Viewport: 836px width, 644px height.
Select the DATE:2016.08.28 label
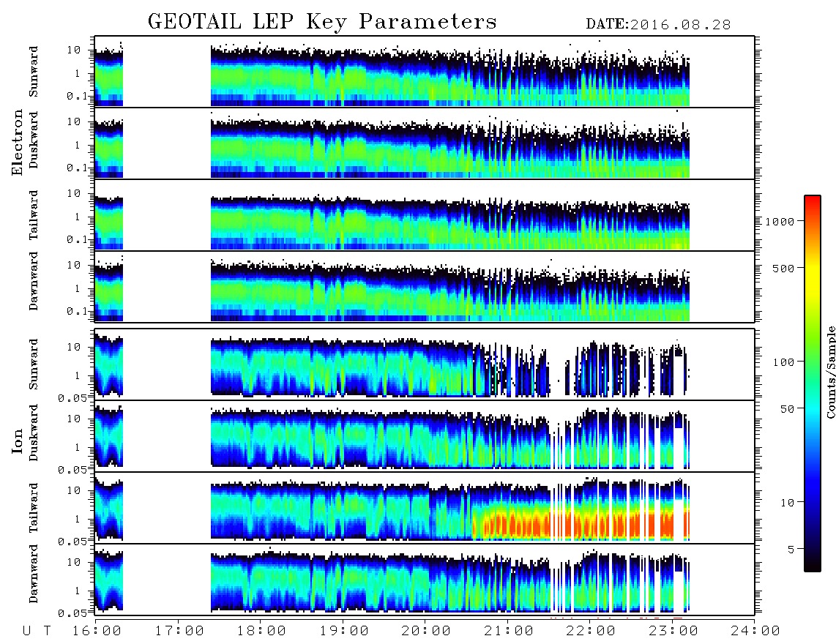[658, 25]
